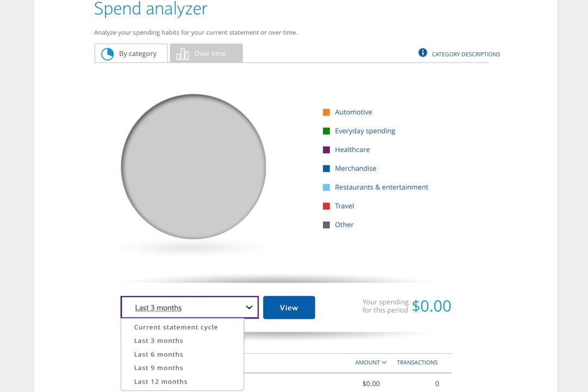Click the purple Healthcare legend square
Image resolution: width=588 pixels, height=392 pixels.
[x=326, y=149]
